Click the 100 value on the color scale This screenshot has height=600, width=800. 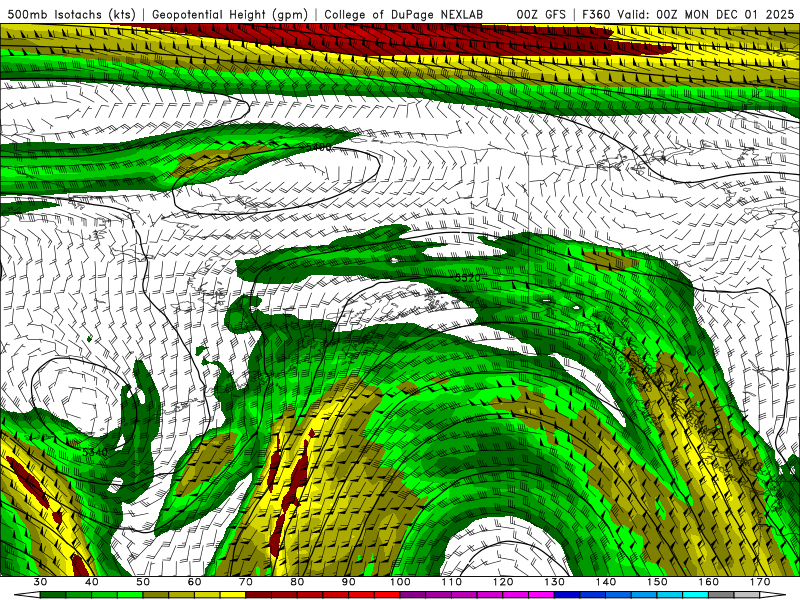[400, 582]
